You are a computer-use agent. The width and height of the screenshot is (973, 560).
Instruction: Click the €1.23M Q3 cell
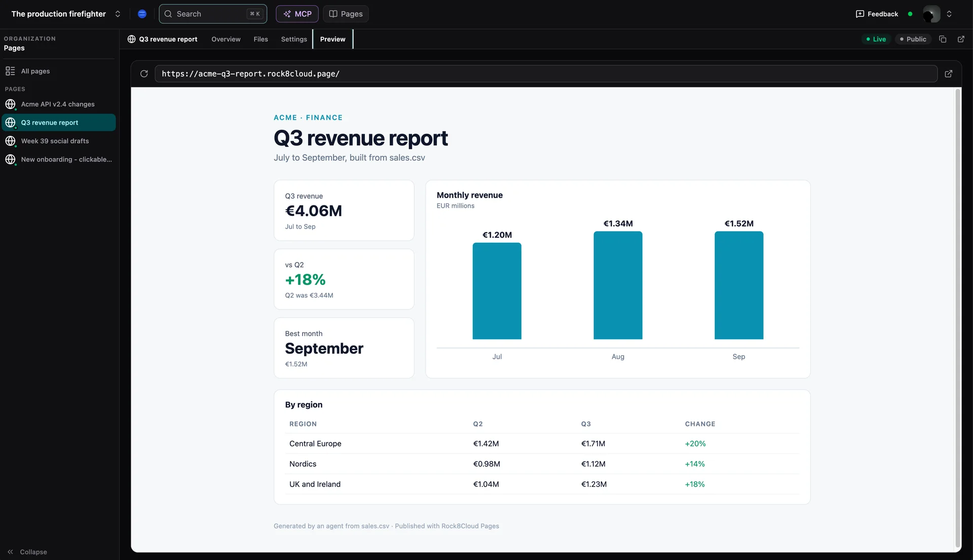pyautogui.click(x=594, y=484)
